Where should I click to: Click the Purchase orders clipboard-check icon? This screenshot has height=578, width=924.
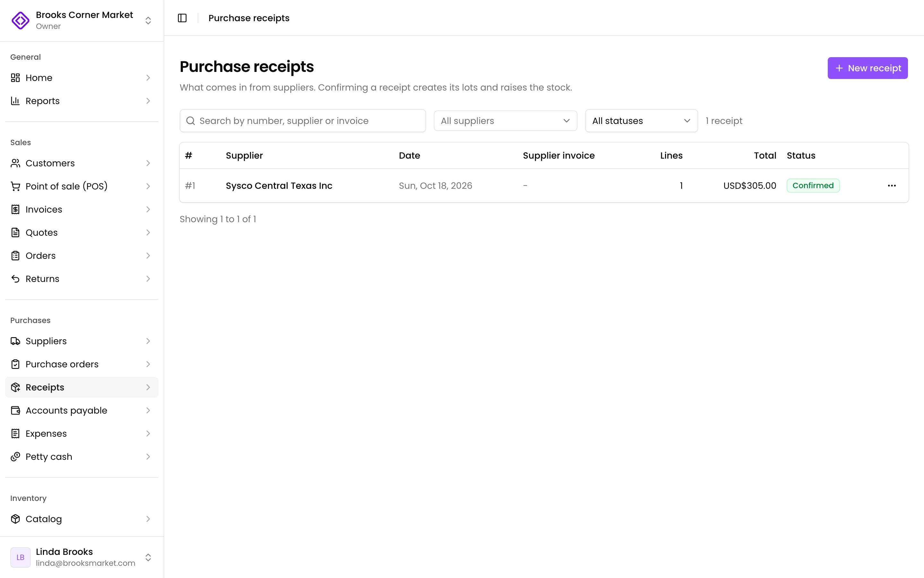pyautogui.click(x=15, y=364)
